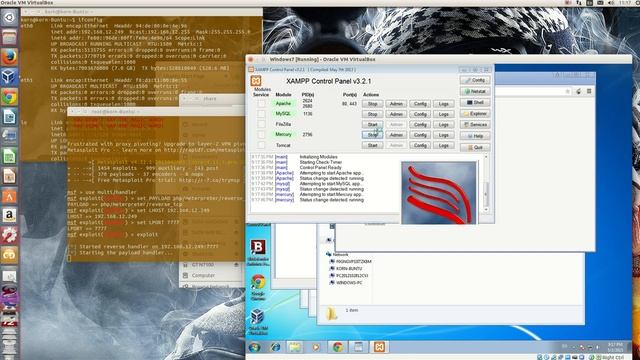Open Internet Explorer from Windows taskbar
Viewport: 640px width, 360px height.
tap(276, 347)
